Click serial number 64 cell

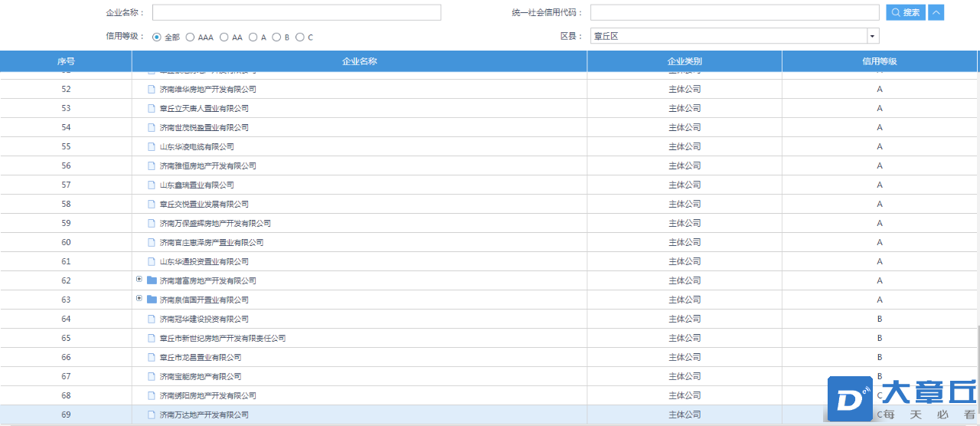(66, 319)
